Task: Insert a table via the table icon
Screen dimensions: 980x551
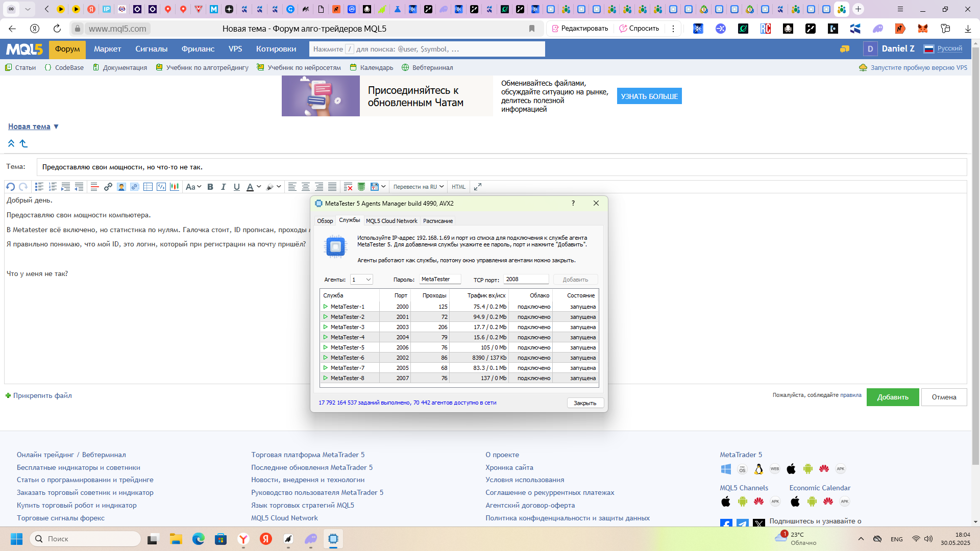Action: pos(148,187)
